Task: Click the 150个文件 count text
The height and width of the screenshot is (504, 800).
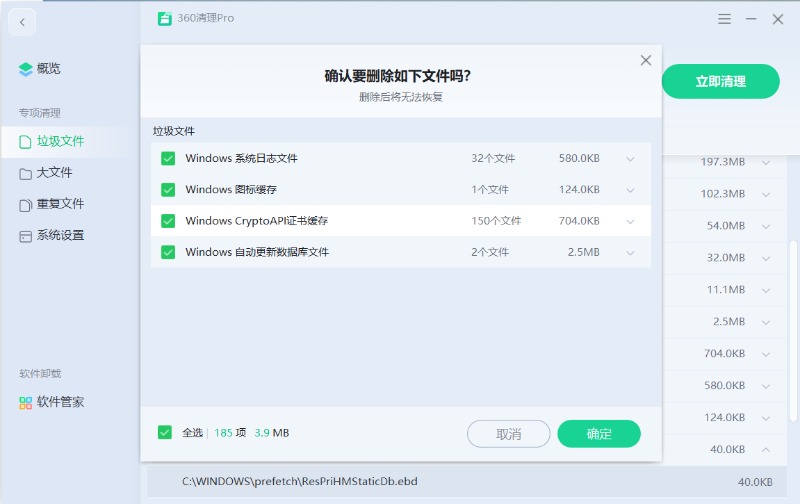Action: [x=496, y=221]
